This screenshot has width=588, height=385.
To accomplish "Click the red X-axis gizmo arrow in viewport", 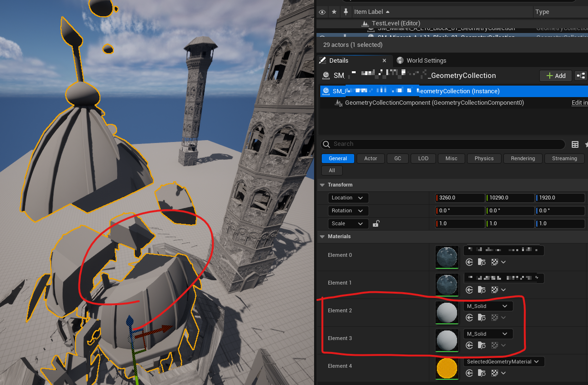I will point(156,332).
